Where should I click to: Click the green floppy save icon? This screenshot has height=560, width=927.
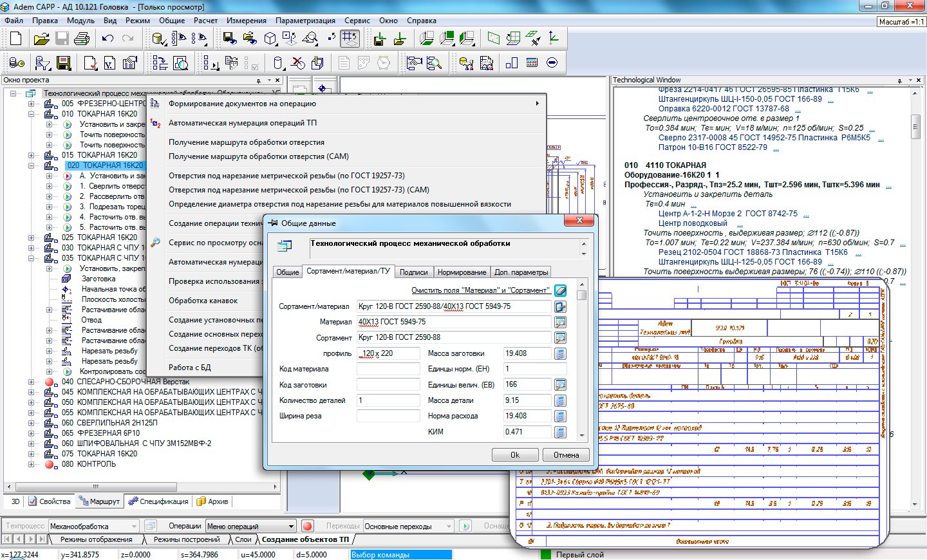[x=63, y=63]
